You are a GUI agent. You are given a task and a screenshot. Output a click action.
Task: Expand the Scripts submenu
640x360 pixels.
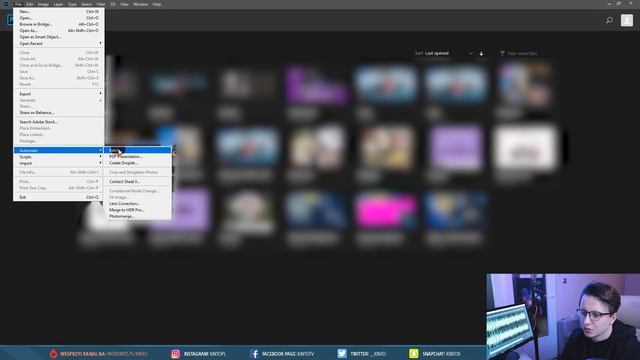pos(59,157)
